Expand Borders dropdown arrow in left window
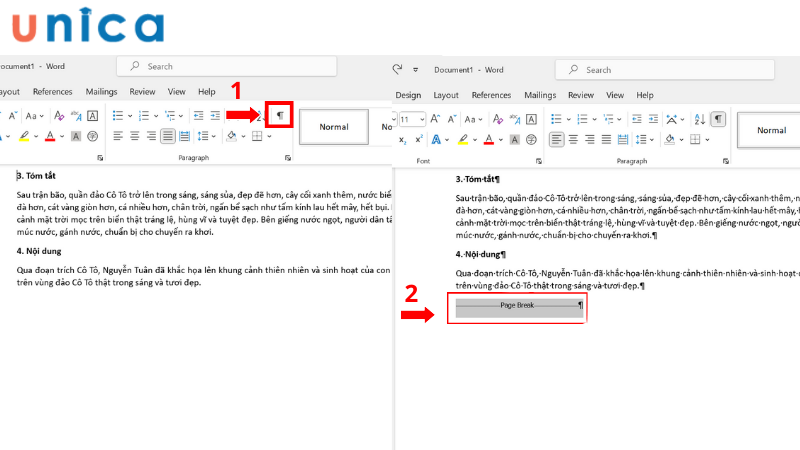Screen dimensions: 800x450 (x=269, y=136)
